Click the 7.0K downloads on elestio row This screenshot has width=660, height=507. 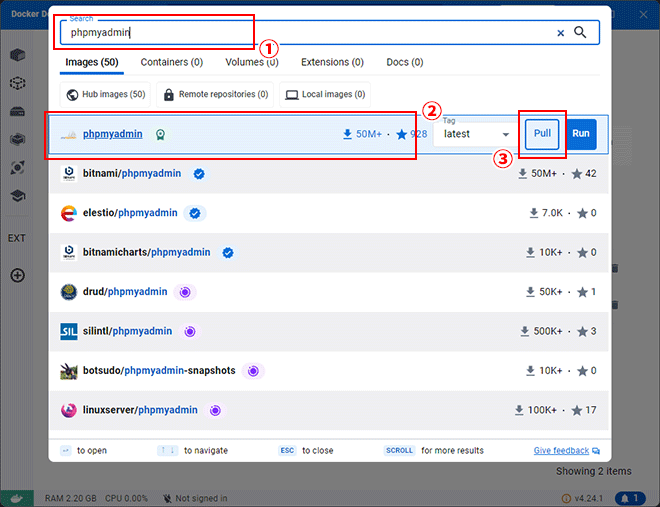(546, 213)
